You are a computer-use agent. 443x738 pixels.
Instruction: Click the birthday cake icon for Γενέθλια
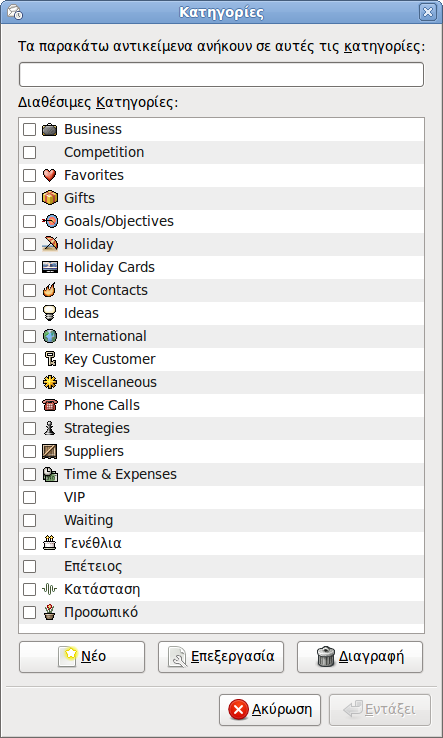click(49, 544)
